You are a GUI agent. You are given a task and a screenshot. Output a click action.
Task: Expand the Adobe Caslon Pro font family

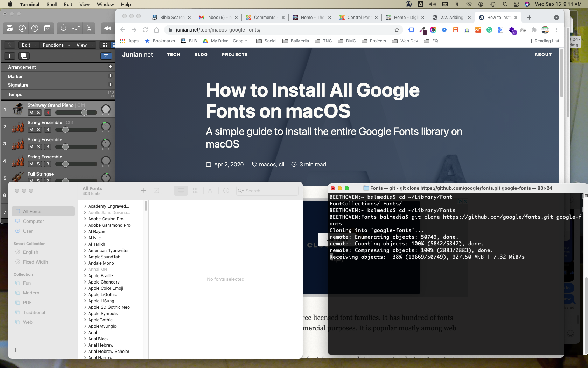click(x=85, y=219)
